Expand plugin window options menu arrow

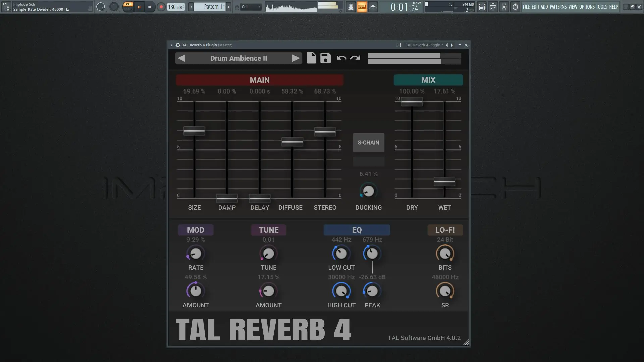click(x=171, y=45)
